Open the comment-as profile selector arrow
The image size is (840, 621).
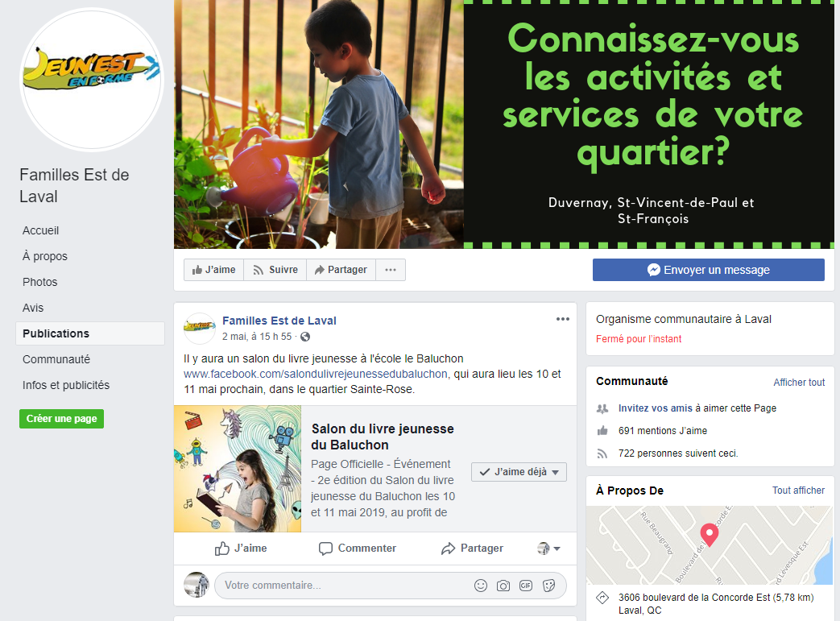(x=549, y=549)
